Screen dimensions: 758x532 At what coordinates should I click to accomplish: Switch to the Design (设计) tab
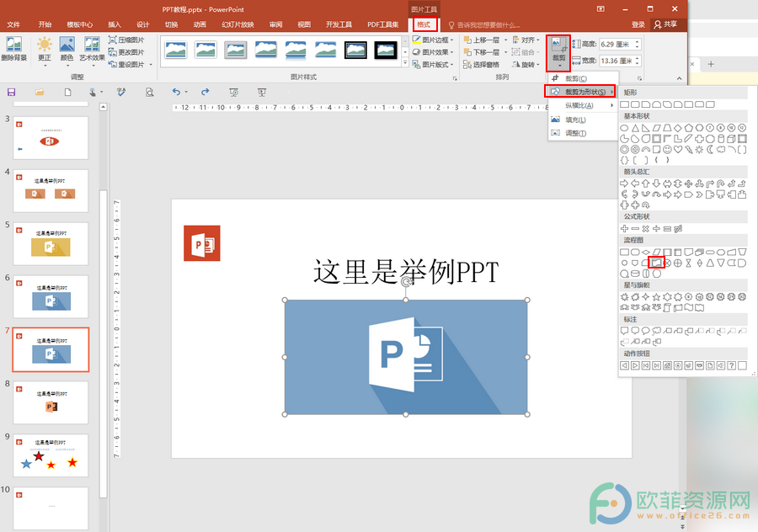(x=142, y=24)
